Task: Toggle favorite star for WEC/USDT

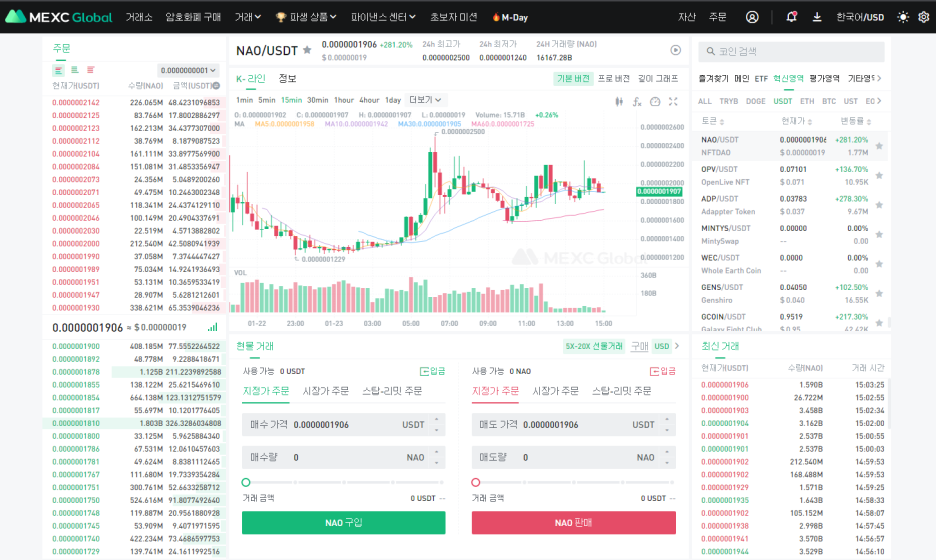Action: point(879,264)
